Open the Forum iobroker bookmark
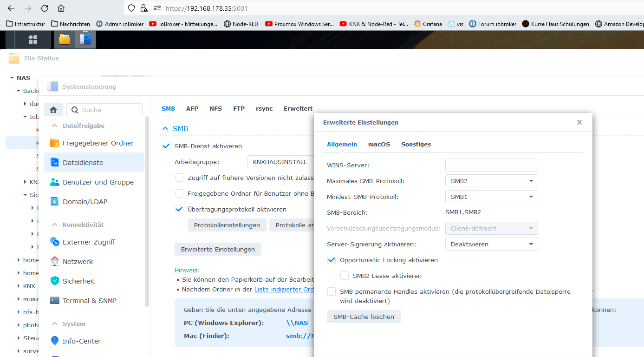644x357 pixels. [x=493, y=24]
